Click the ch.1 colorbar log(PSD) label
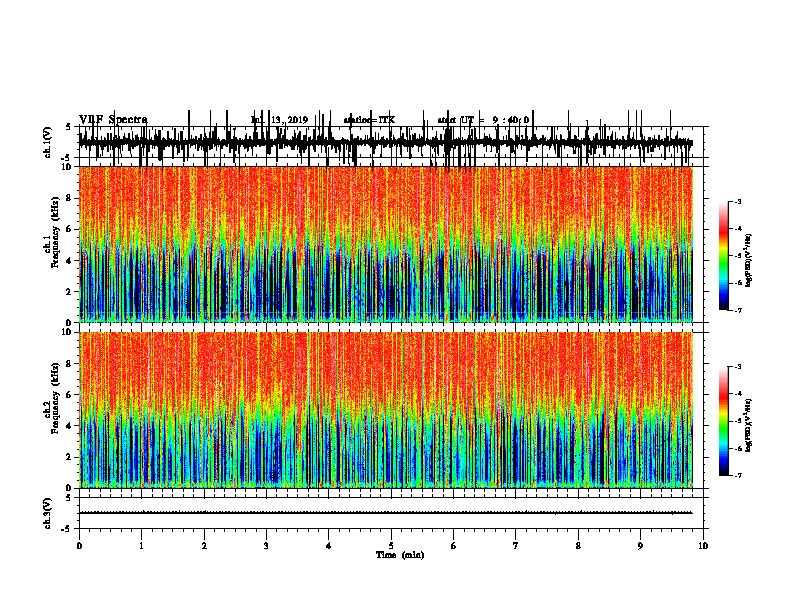This screenshot has height=612, width=792. pyautogui.click(x=749, y=260)
